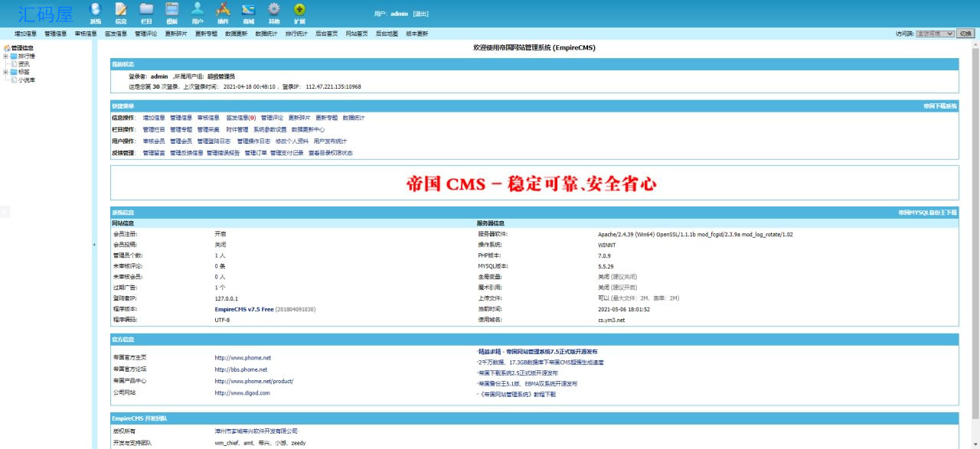Select 签发信息 in the top menu bar

pos(116,34)
